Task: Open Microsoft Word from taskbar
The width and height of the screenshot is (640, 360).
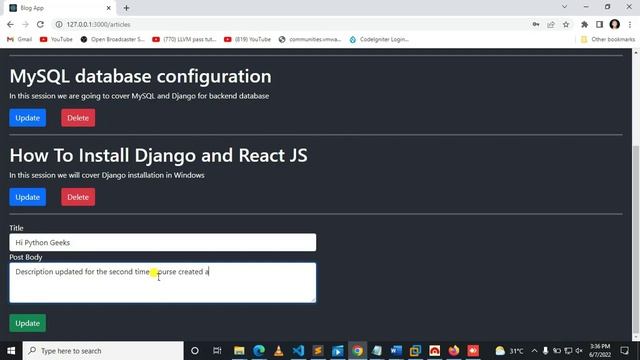Action: 396,351
